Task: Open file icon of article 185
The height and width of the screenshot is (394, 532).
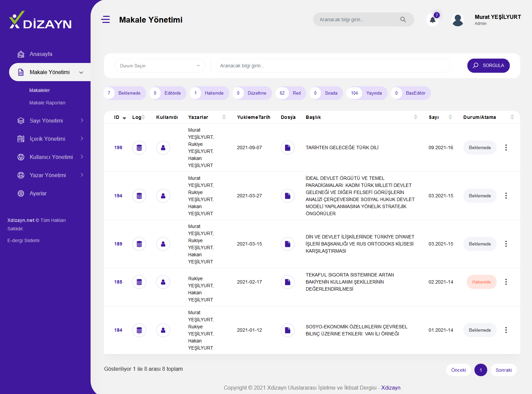Action: (x=288, y=282)
